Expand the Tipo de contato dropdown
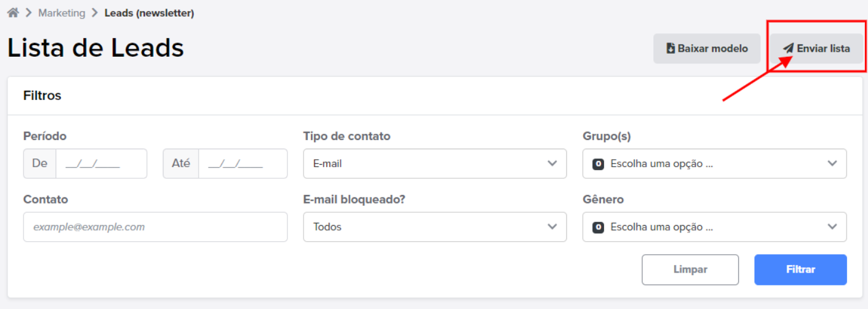Screen dimensions: 868x309 pos(435,163)
